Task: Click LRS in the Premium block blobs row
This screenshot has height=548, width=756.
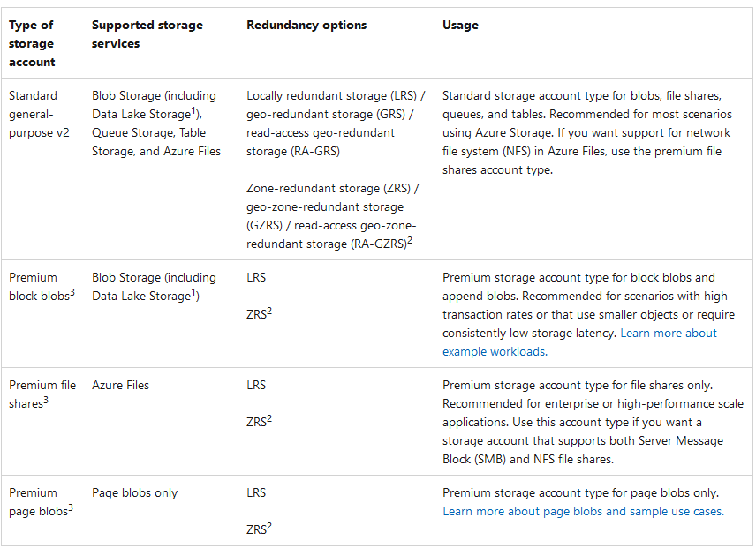Action: click(x=256, y=277)
